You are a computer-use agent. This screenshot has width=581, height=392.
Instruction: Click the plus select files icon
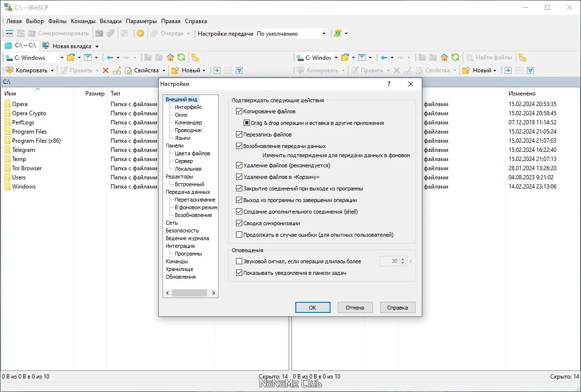coord(217,70)
